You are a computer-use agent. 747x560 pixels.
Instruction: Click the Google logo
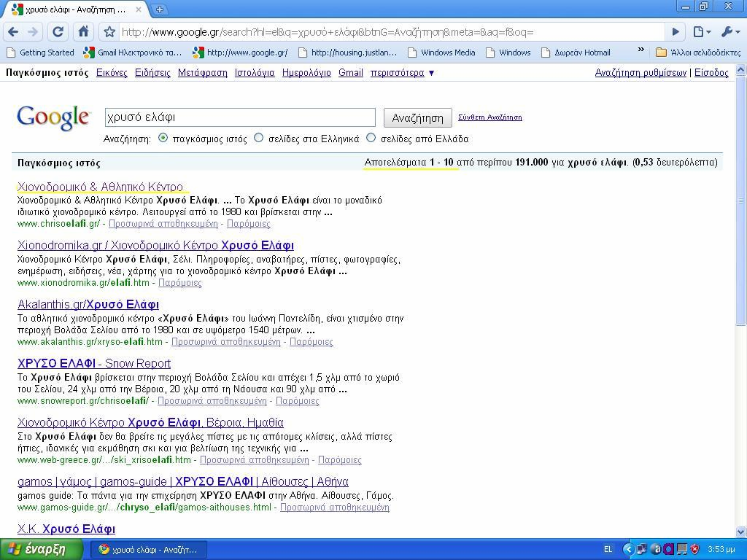coord(53,117)
